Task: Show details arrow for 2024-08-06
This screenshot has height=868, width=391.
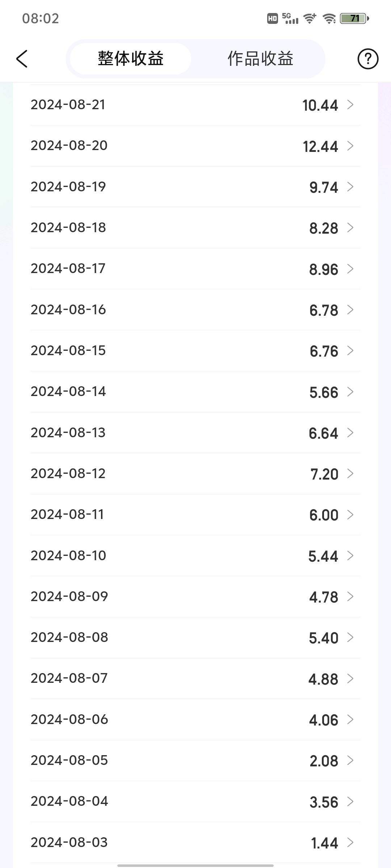Action: [350, 720]
